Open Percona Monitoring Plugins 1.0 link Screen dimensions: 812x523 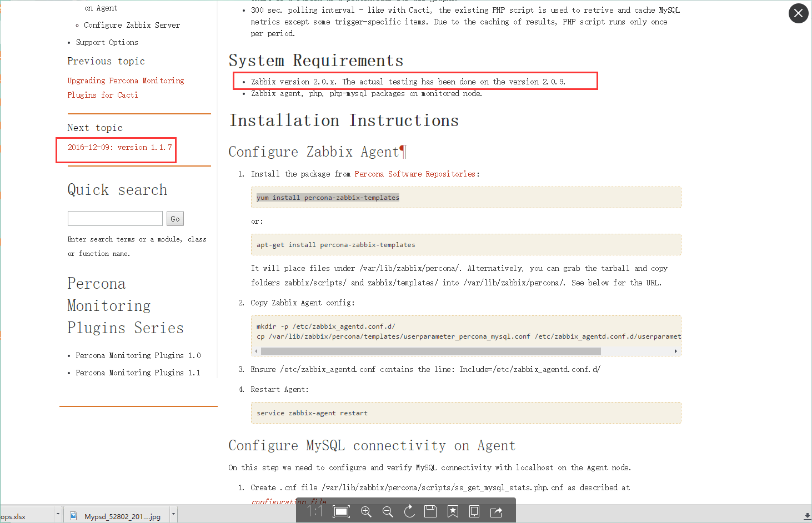click(138, 355)
